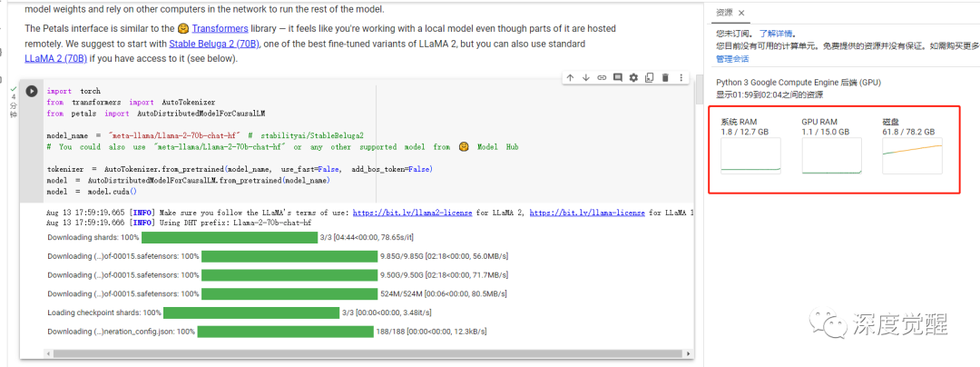
Task: Mirror cell in tab icon
Action: (x=650, y=77)
